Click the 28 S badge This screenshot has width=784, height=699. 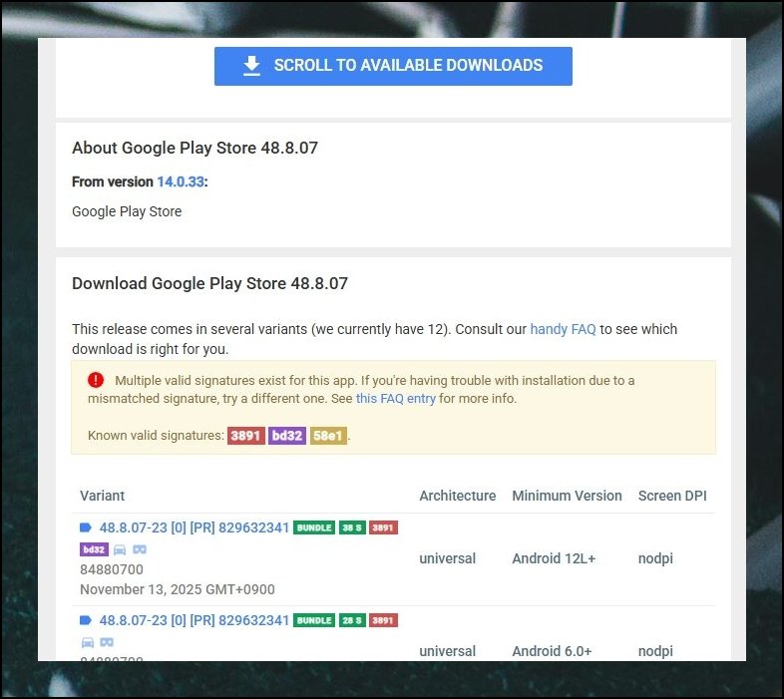pyautogui.click(x=352, y=620)
